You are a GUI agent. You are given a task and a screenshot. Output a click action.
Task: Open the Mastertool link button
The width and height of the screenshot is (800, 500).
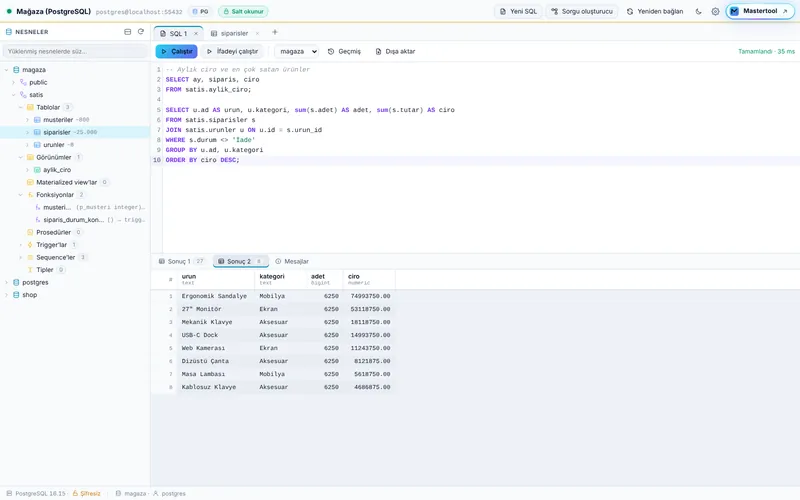[760, 11]
